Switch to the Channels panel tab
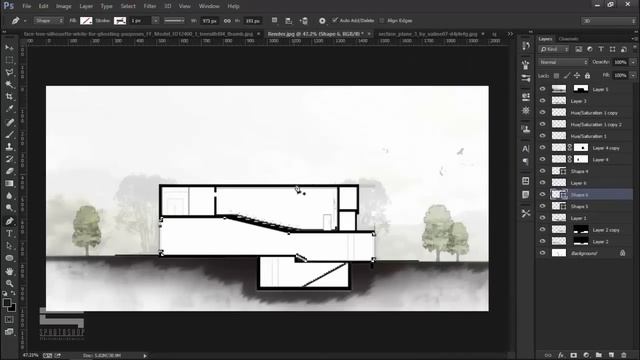The image size is (640, 360). [x=568, y=39]
